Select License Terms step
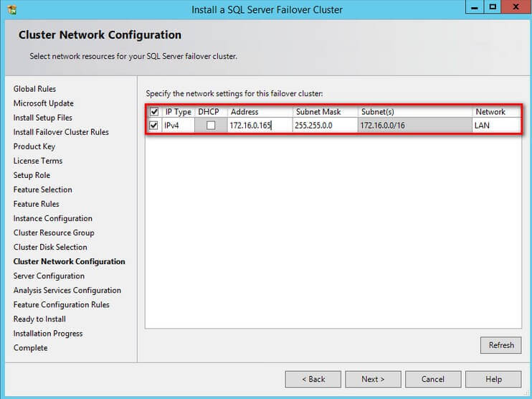 [38, 161]
